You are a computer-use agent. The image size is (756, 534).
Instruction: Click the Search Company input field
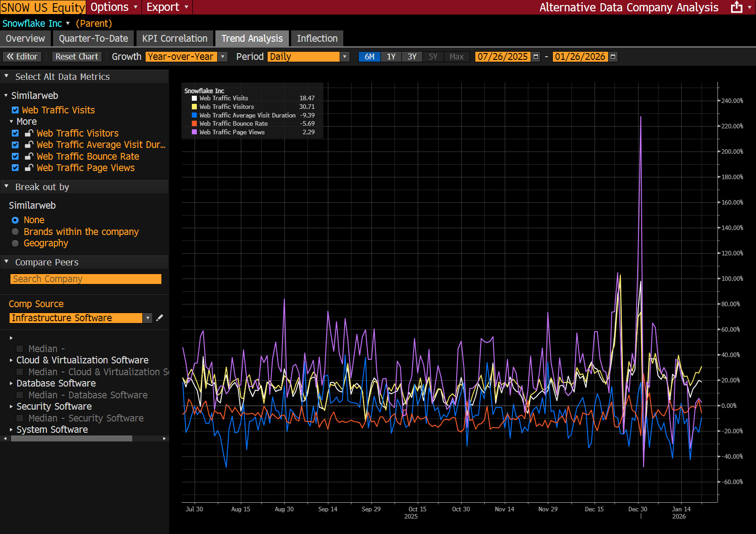click(x=86, y=279)
